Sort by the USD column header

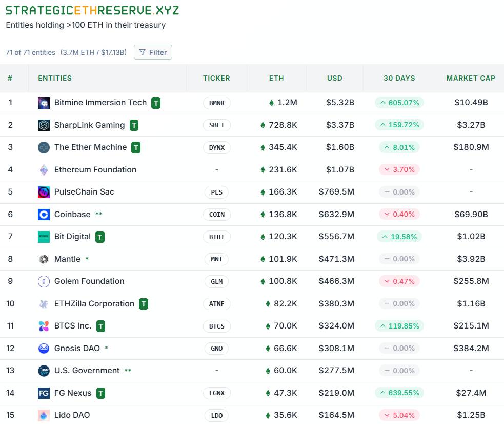[335, 78]
